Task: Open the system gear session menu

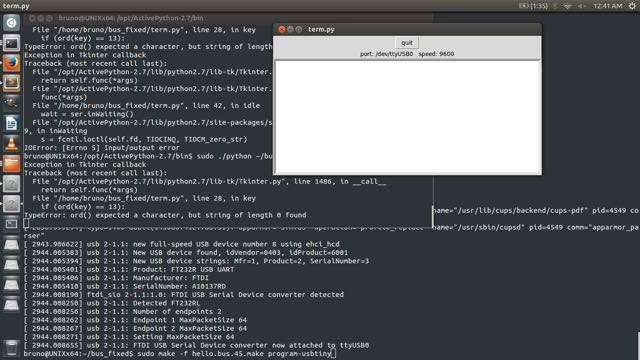Action: tap(632, 6)
